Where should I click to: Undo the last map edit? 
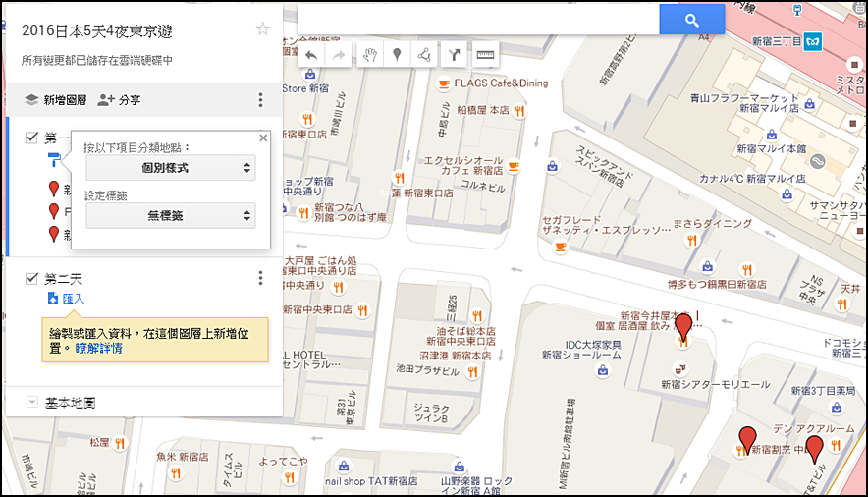(x=311, y=54)
